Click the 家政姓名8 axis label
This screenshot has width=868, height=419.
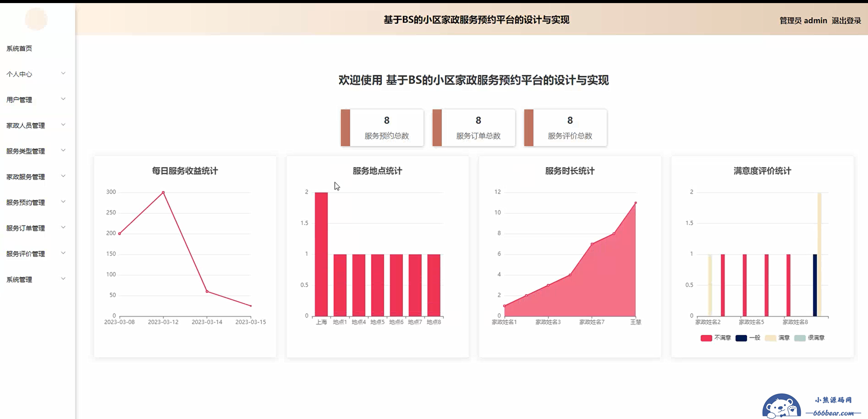pos(795,322)
